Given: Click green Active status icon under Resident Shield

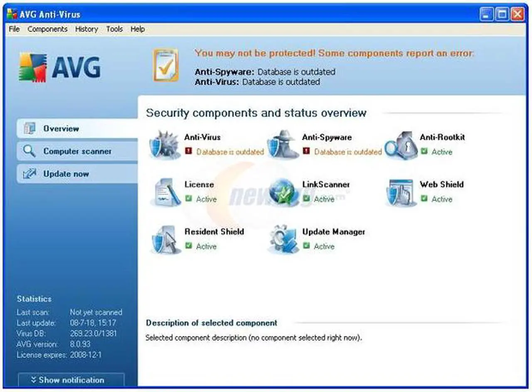Looking at the screenshot, I should point(189,246).
